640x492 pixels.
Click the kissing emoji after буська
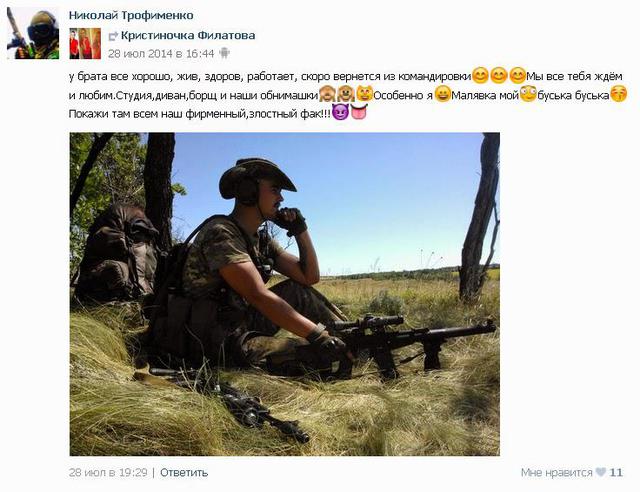(x=619, y=94)
